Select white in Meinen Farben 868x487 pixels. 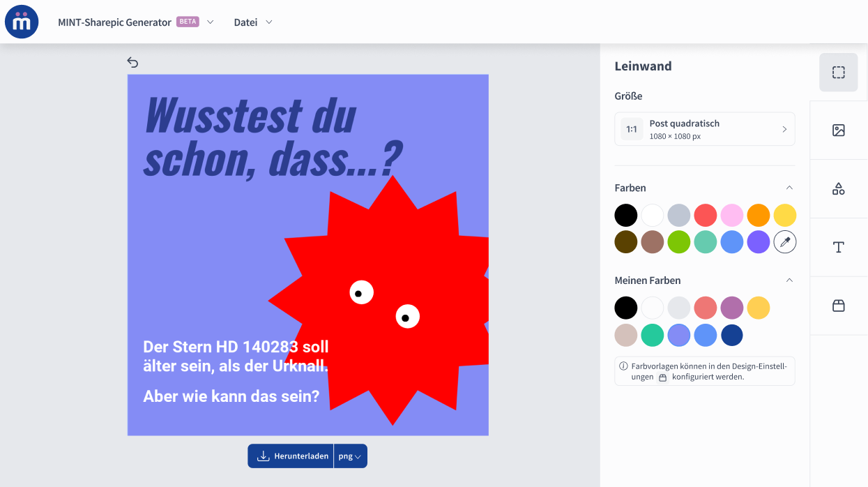653,308
